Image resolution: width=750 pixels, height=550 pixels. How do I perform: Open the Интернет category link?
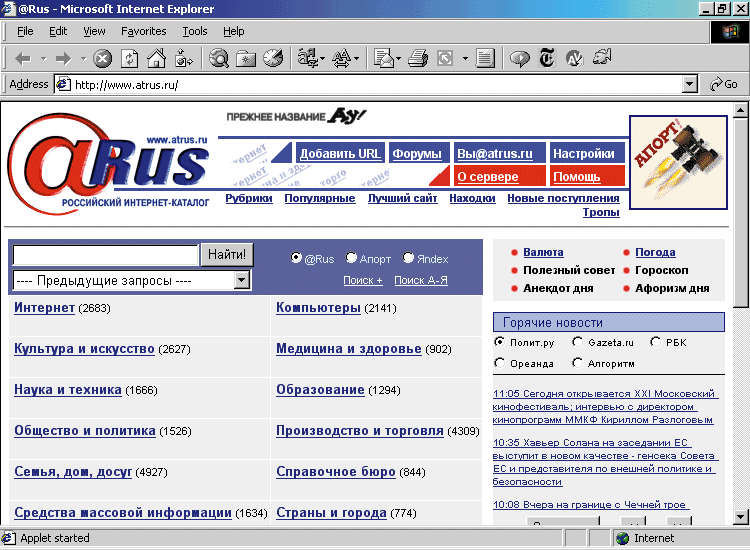click(x=44, y=308)
